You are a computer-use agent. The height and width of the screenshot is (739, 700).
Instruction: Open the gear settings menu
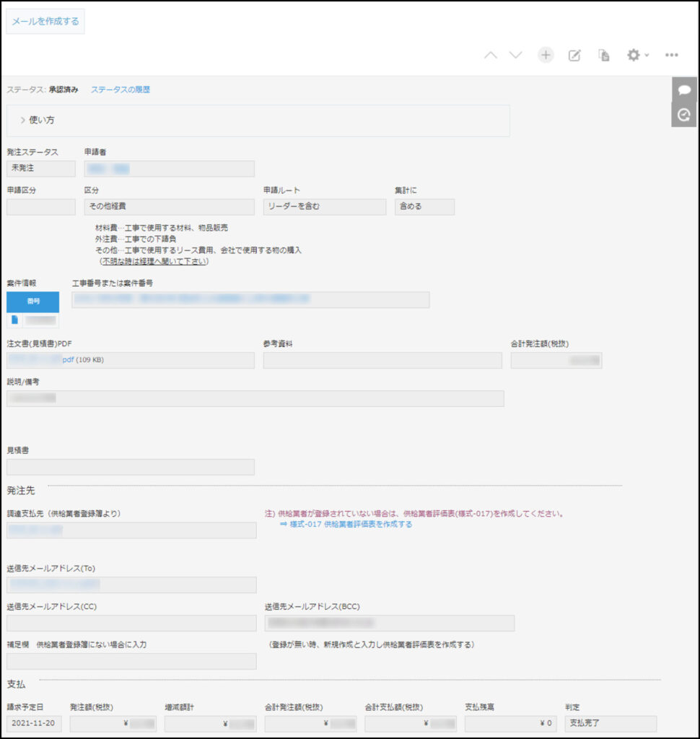(636, 56)
